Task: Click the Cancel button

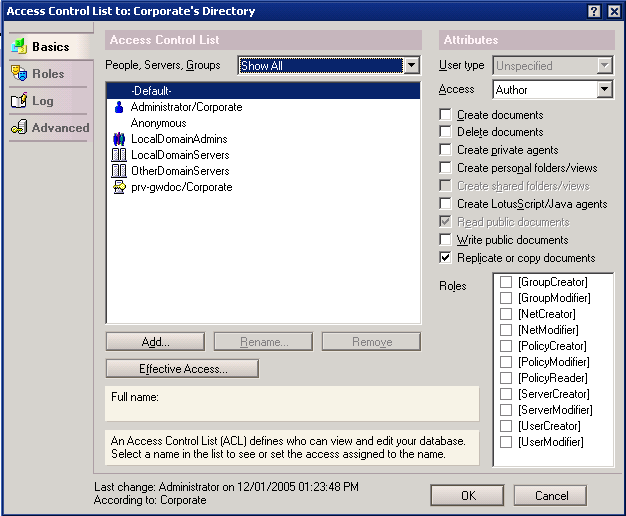Action: (x=551, y=496)
